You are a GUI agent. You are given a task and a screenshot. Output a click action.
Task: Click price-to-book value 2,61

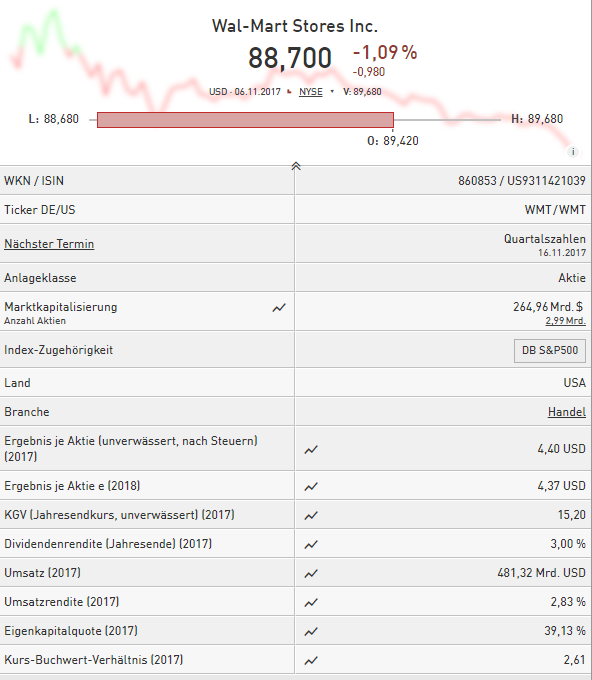575,660
